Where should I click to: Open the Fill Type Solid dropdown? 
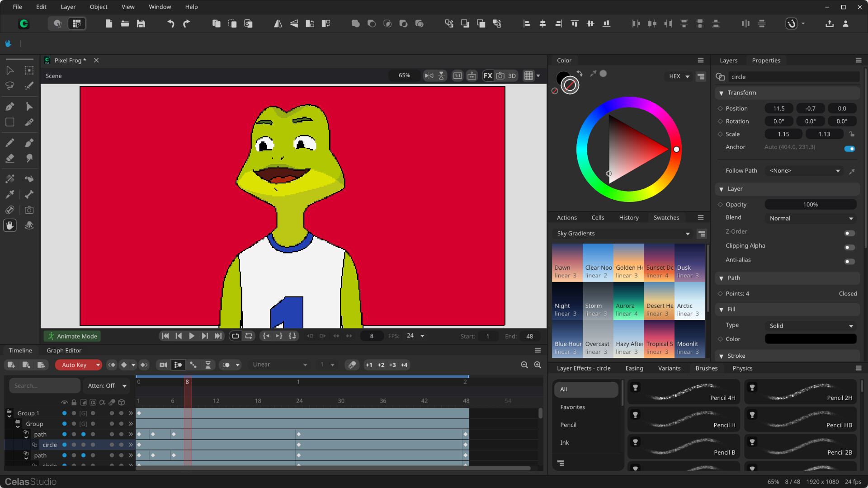[x=811, y=326]
